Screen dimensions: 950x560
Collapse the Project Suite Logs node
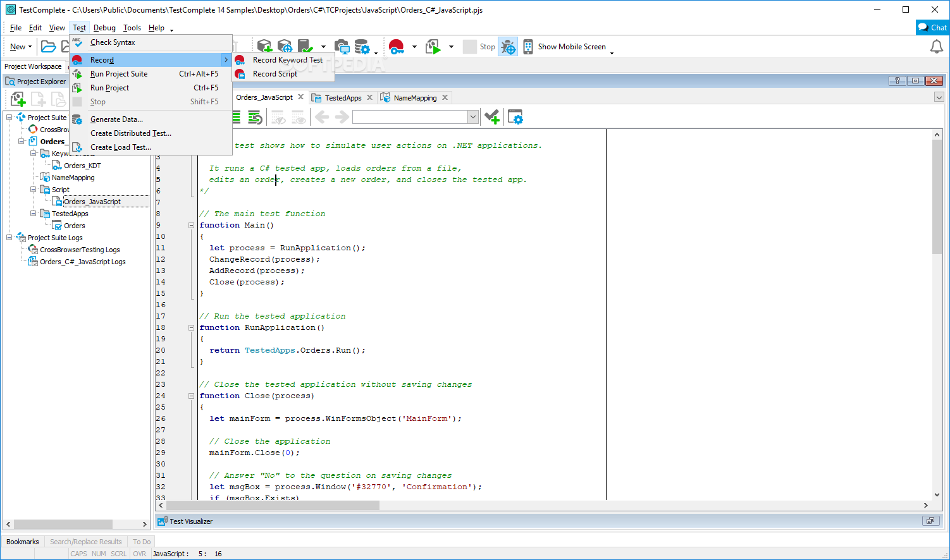[x=9, y=238]
